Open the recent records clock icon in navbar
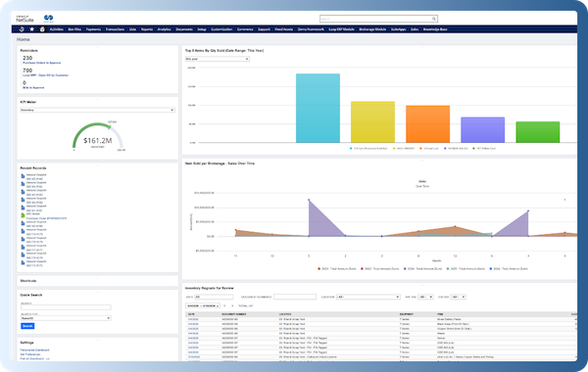Screen dimensions: 588x372 (22, 29)
